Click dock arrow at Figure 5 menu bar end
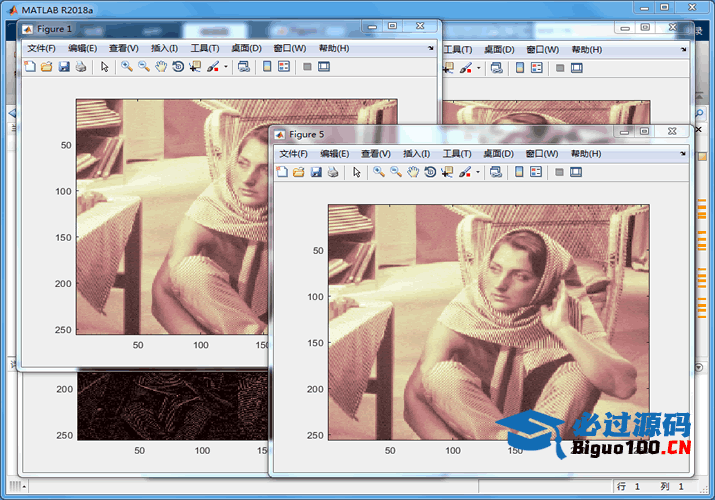The height and width of the screenshot is (500, 715). [683, 154]
